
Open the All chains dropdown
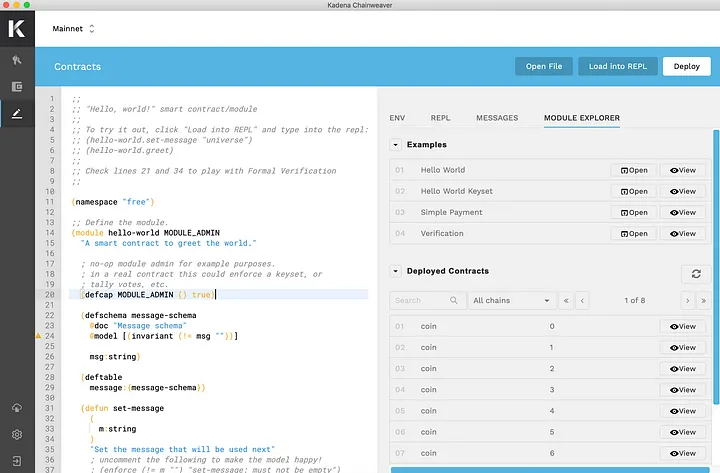click(x=512, y=301)
